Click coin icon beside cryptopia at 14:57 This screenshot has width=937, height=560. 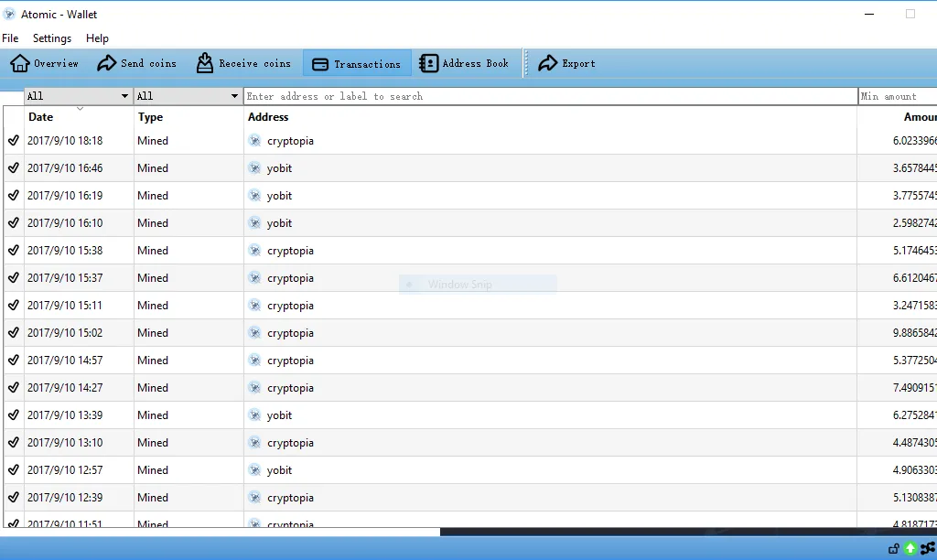tap(254, 360)
